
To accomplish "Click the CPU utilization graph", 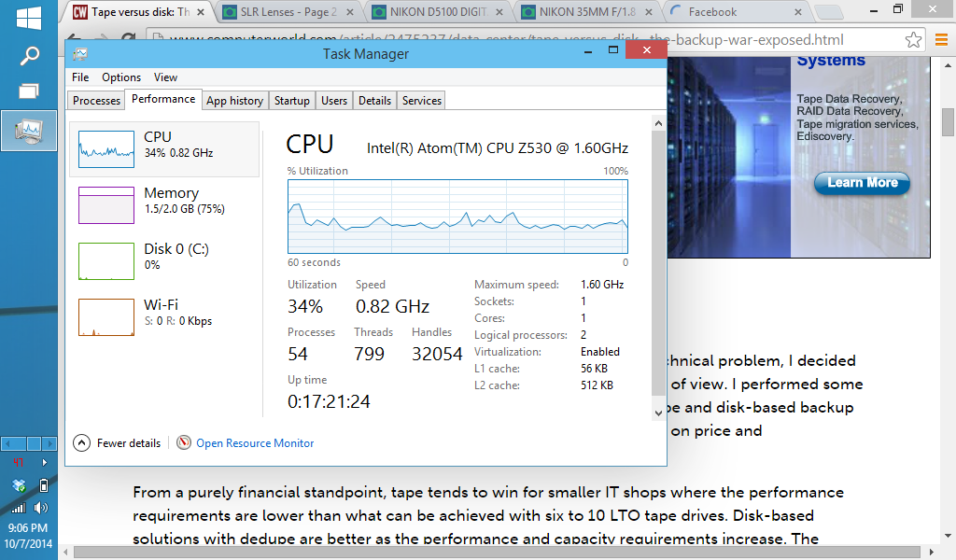I will pos(457,217).
